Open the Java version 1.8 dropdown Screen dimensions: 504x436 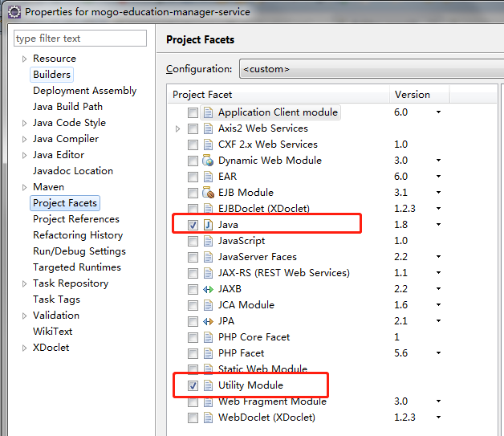[438, 225]
